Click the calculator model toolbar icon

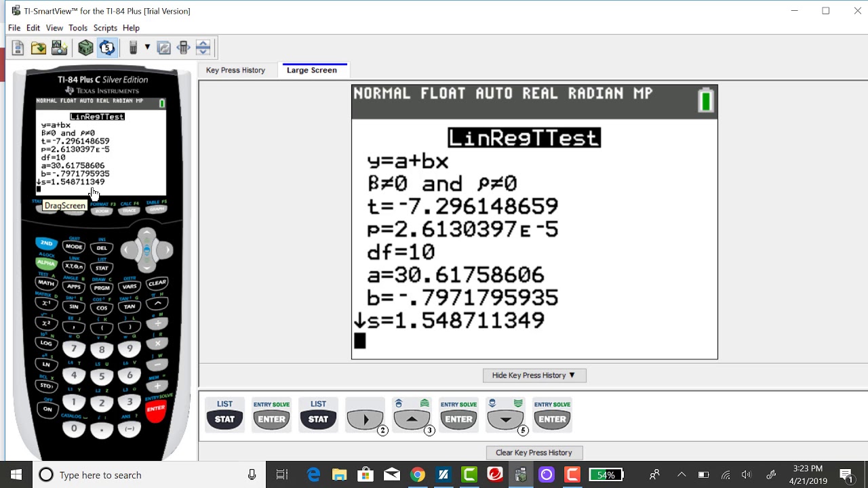pyautogui.click(x=134, y=47)
